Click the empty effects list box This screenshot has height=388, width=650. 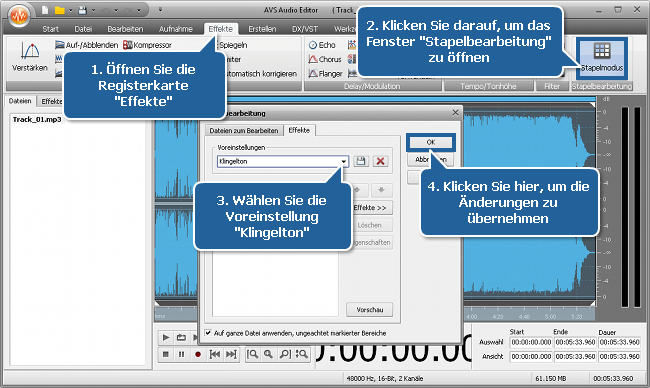[275, 283]
